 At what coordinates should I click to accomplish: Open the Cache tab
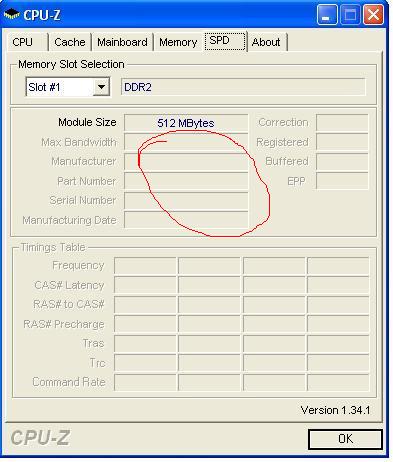click(70, 42)
